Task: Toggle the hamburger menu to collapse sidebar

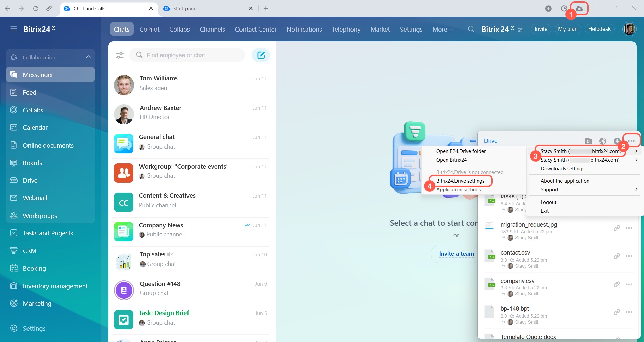Action: coord(14,29)
